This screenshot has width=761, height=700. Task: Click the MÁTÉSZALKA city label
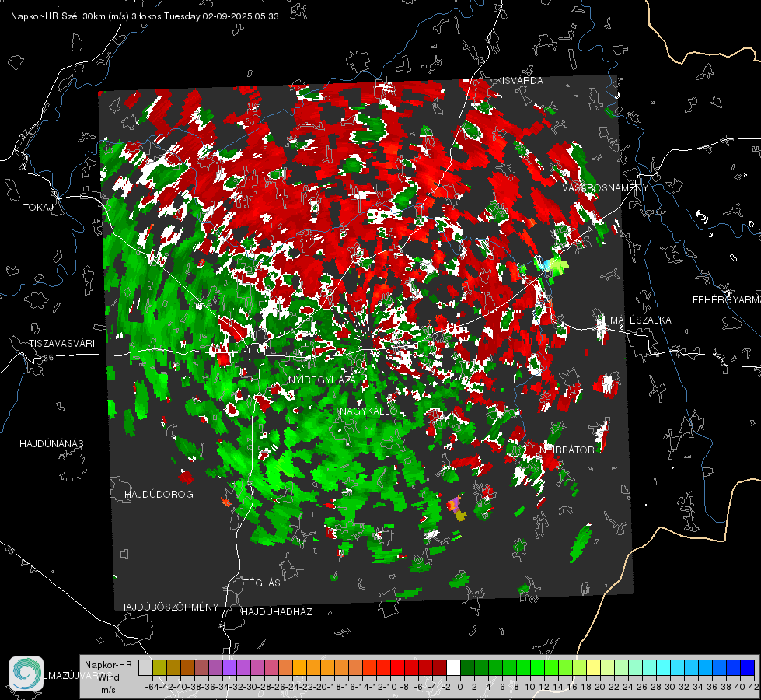point(641,320)
